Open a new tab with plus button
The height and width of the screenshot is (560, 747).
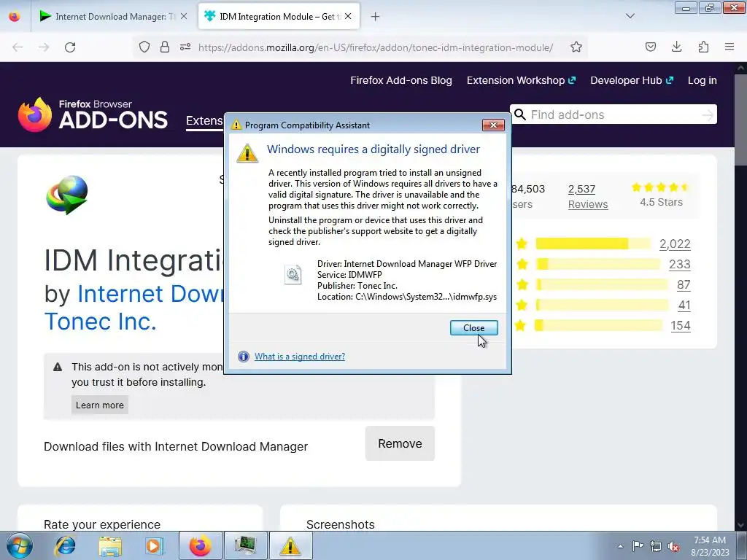[x=376, y=17]
